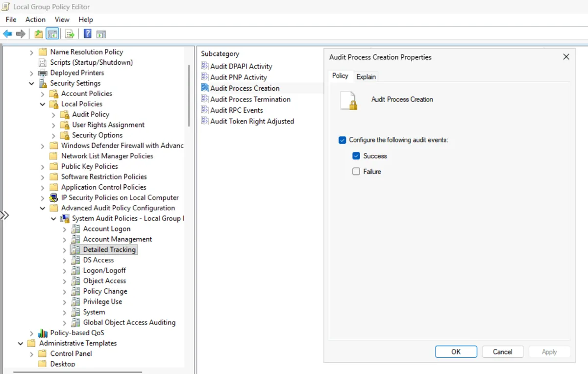
Task: Click the Audit Token Right Adjusted icon
Action: tap(205, 121)
